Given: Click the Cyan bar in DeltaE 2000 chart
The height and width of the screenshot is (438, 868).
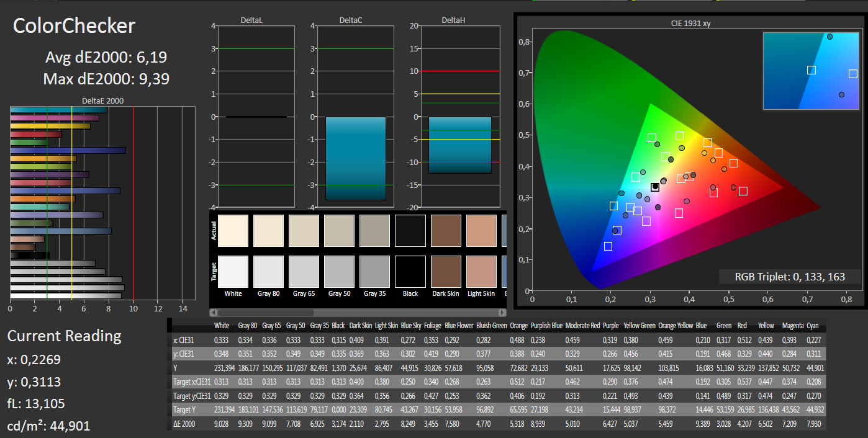Looking at the screenshot, I should point(59,110).
